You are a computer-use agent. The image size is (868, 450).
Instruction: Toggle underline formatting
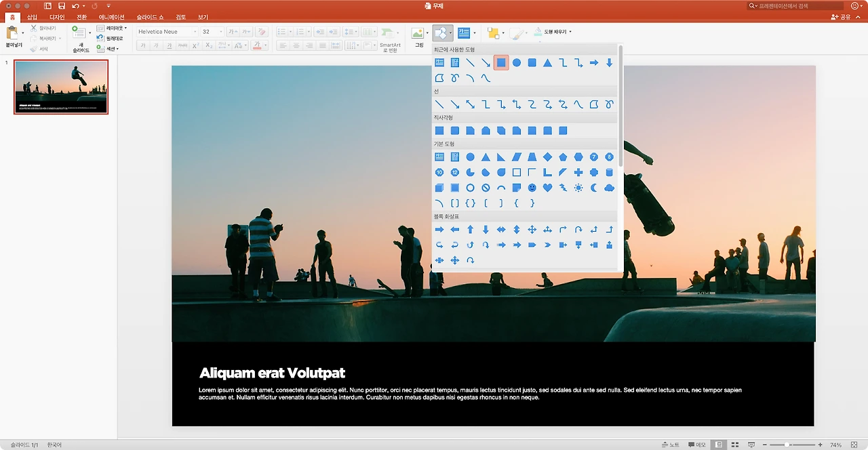pyautogui.click(x=169, y=45)
